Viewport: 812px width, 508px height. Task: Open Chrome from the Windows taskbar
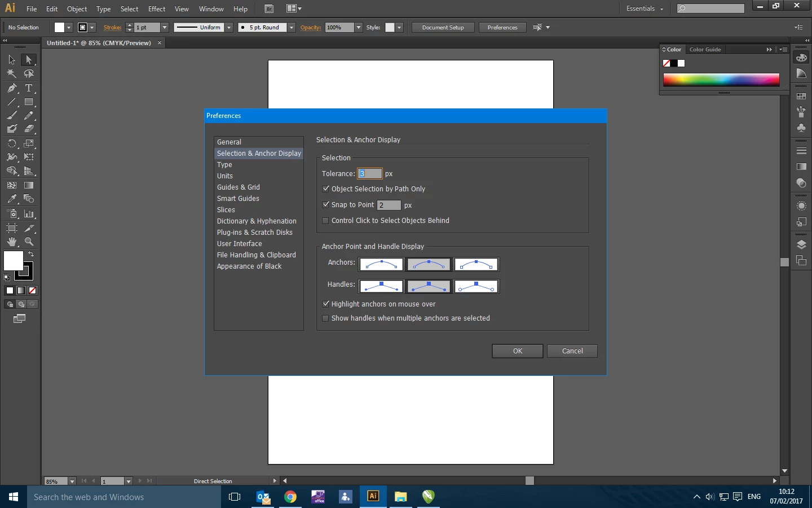(x=290, y=497)
